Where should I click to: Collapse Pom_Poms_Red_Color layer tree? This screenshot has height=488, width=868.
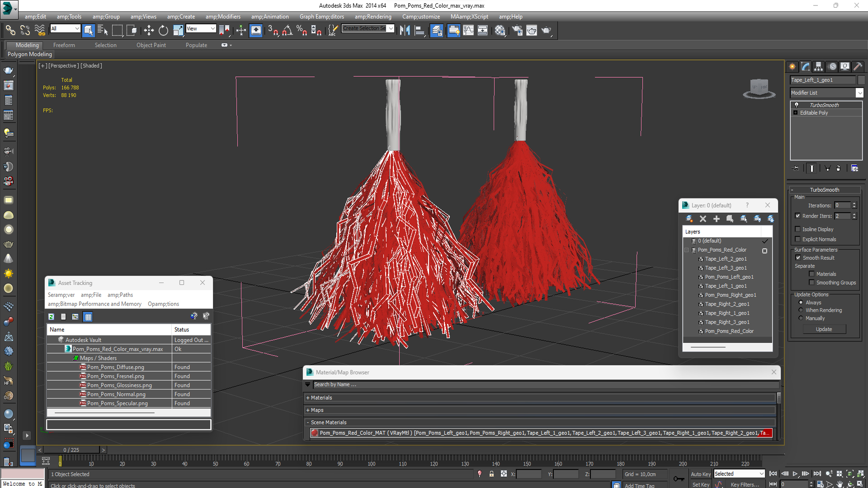coord(686,250)
